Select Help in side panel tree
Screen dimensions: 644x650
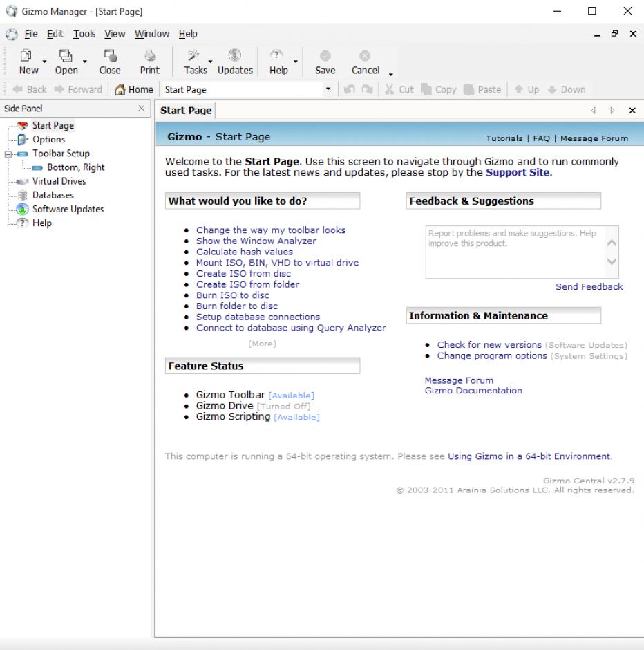pyautogui.click(x=42, y=223)
